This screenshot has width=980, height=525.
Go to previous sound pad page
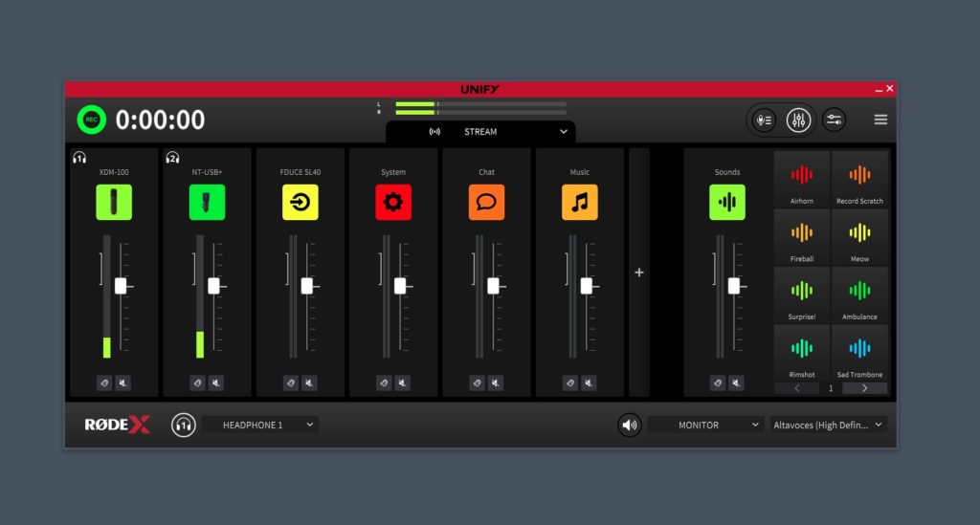pyautogui.click(x=797, y=388)
